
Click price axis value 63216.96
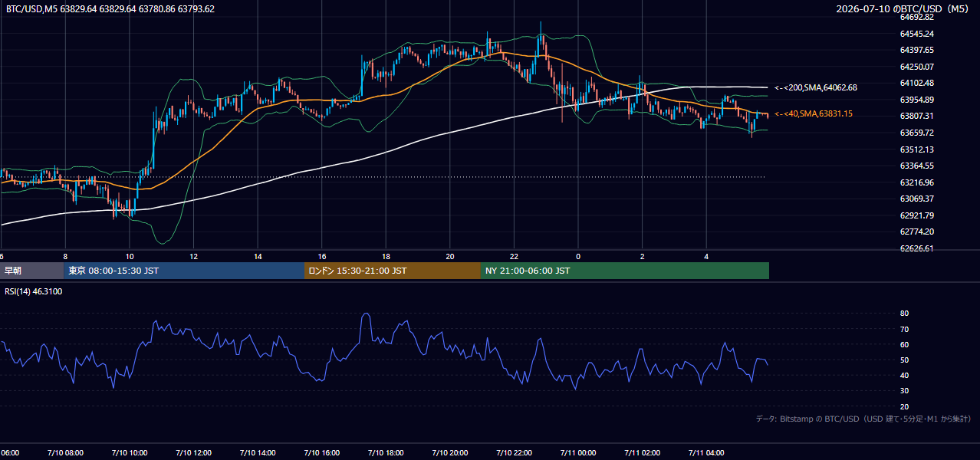click(x=916, y=182)
